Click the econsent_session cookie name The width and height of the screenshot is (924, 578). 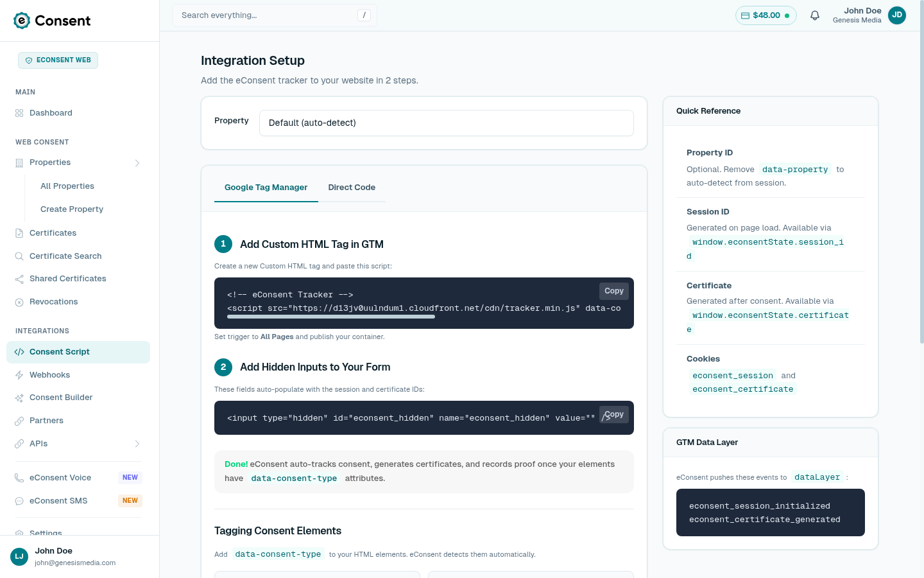[x=733, y=376]
